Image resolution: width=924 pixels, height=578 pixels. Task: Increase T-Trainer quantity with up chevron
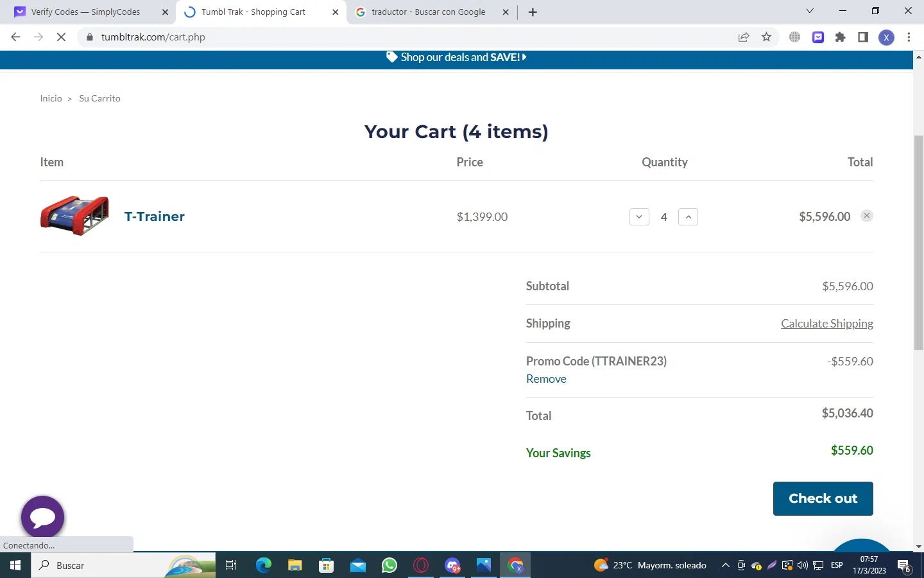pos(688,217)
